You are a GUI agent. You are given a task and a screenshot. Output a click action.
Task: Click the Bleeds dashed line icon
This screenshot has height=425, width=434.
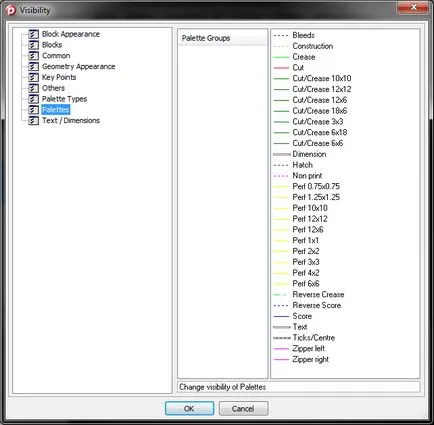pos(281,35)
